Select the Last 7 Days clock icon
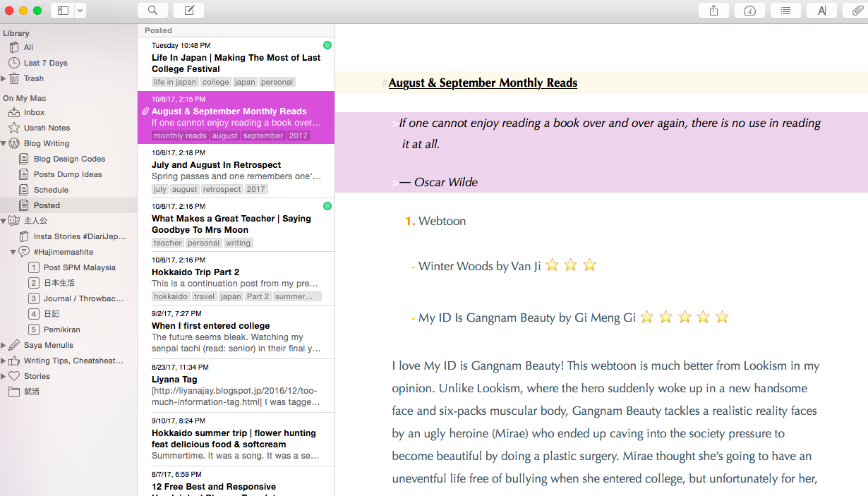Image resolution: width=868 pixels, height=496 pixels. 13,63
